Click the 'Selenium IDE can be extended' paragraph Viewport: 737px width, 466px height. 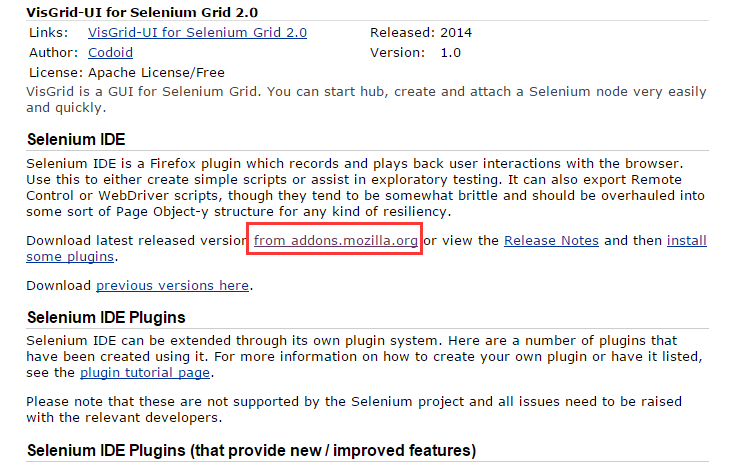(364, 356)
